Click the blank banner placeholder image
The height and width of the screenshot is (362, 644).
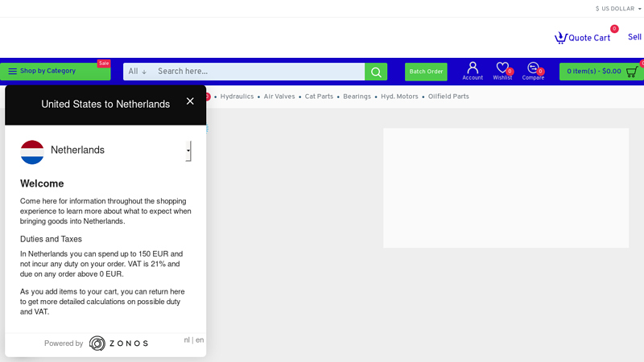pos(506,188)
